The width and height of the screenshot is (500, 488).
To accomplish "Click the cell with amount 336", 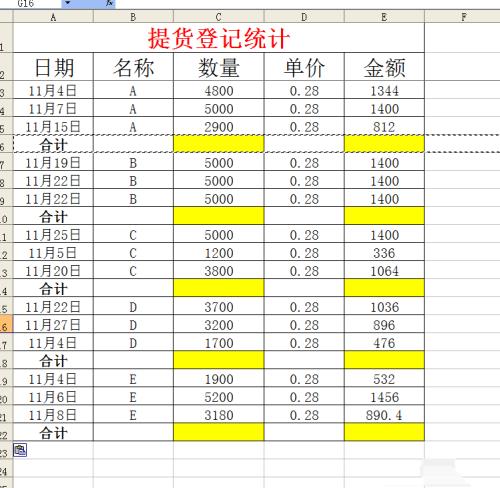I will (x=384, y=252).
